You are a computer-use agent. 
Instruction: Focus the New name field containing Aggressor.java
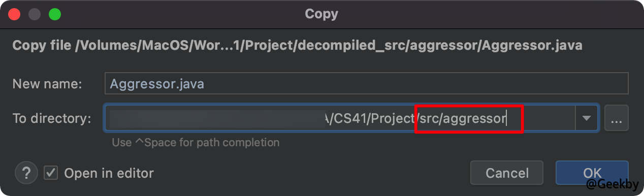366,83
